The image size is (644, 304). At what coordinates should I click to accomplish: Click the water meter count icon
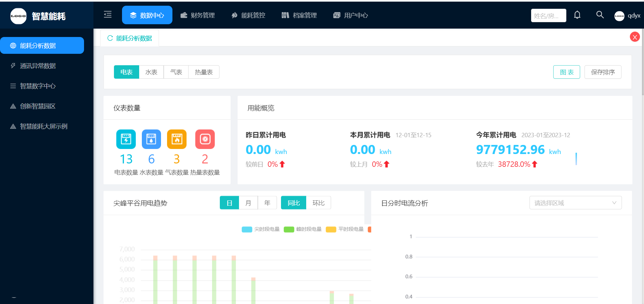click(x=151, y=139)
